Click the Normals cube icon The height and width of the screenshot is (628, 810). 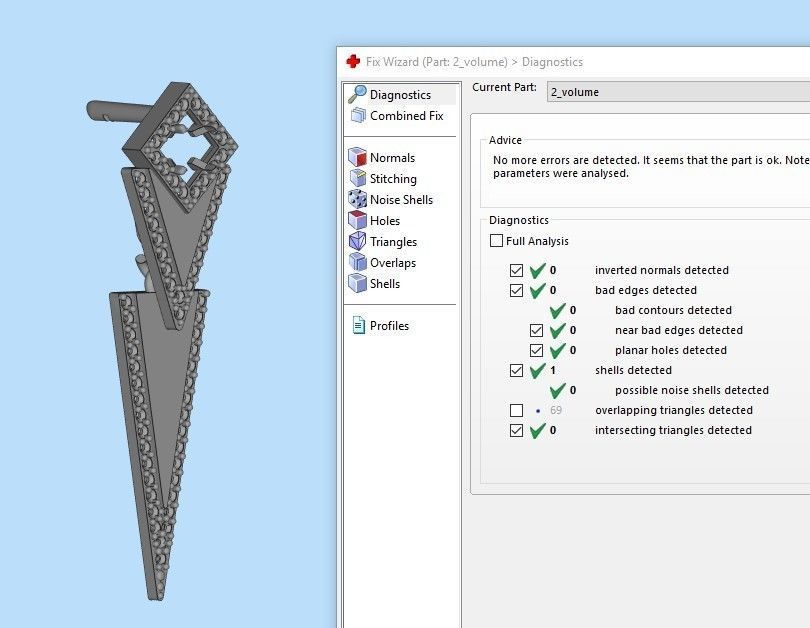tap(357, 157)
